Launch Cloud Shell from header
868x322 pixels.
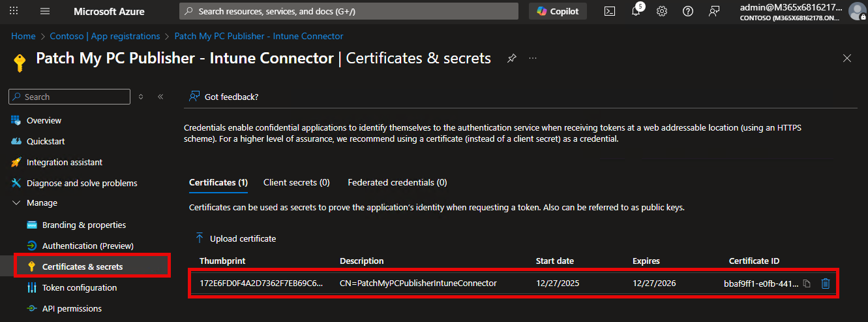(x=610, y=11)
